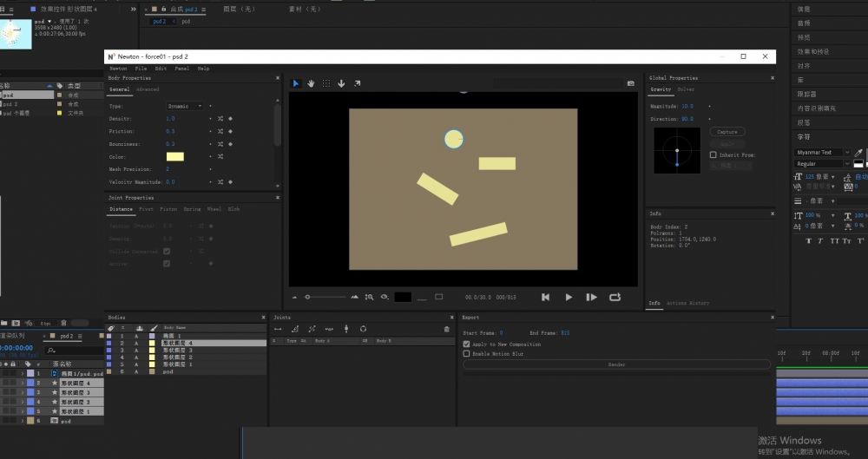Click the randomize icon next to Density
This screenshot has width=868, height=459.
220,118
